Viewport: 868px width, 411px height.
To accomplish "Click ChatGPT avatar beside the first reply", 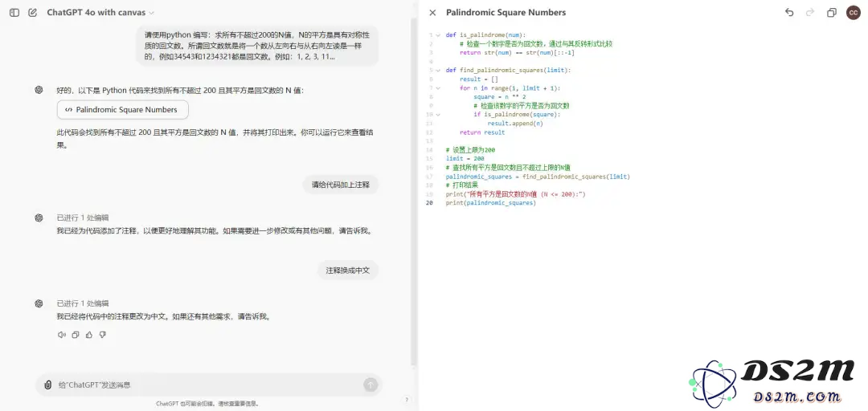I will pyautogui.click(x=39, y=90).
